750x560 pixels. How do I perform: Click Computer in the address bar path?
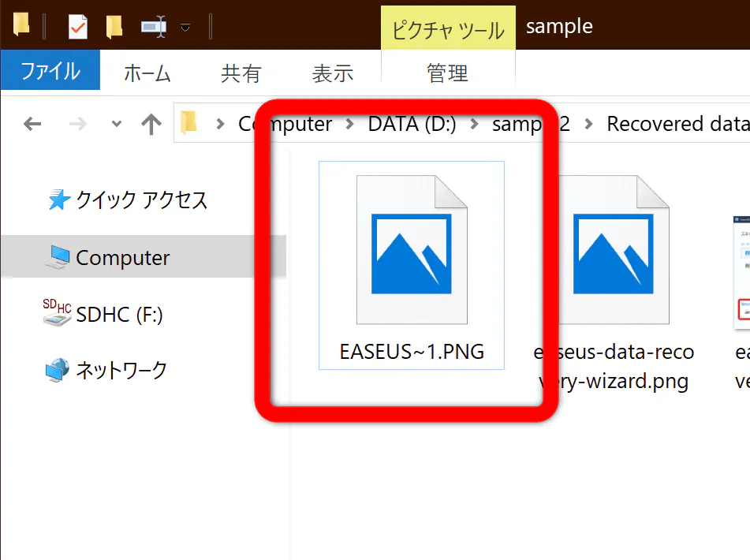(285, 124)
